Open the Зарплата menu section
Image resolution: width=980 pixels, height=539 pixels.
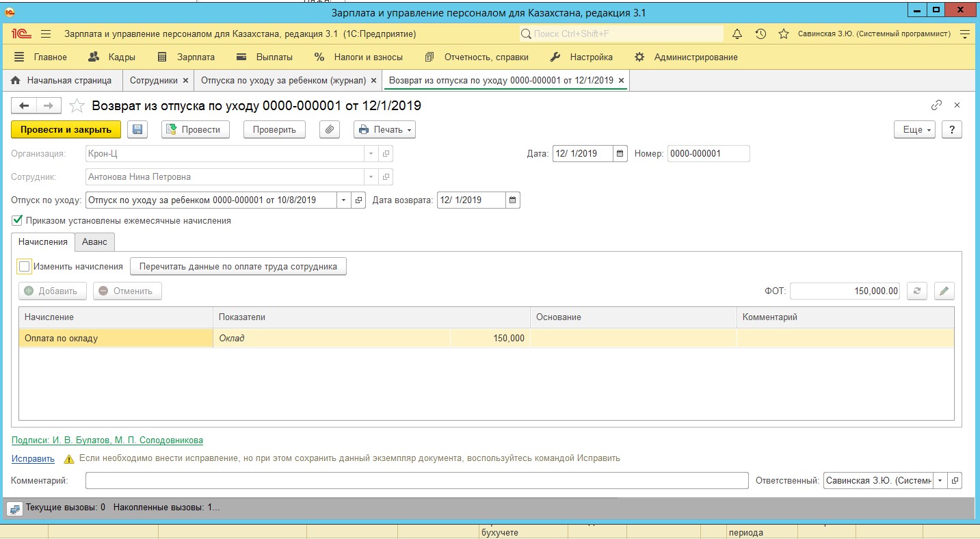[x=186, y=57]
